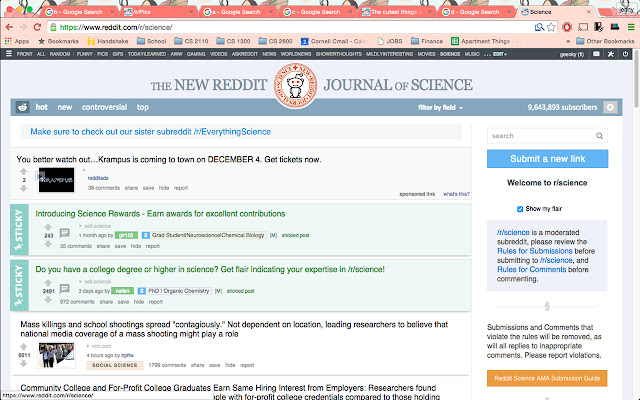This screenshot has width=640, height=400.
Task: Expand the bookmarks overflow chevron
Action: [568, 41]
